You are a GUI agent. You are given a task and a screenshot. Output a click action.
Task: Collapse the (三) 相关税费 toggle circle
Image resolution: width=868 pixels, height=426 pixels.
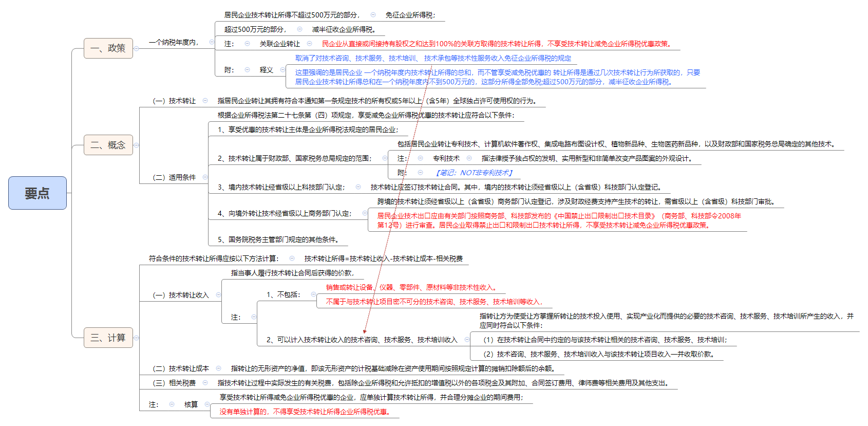[205, 383]
